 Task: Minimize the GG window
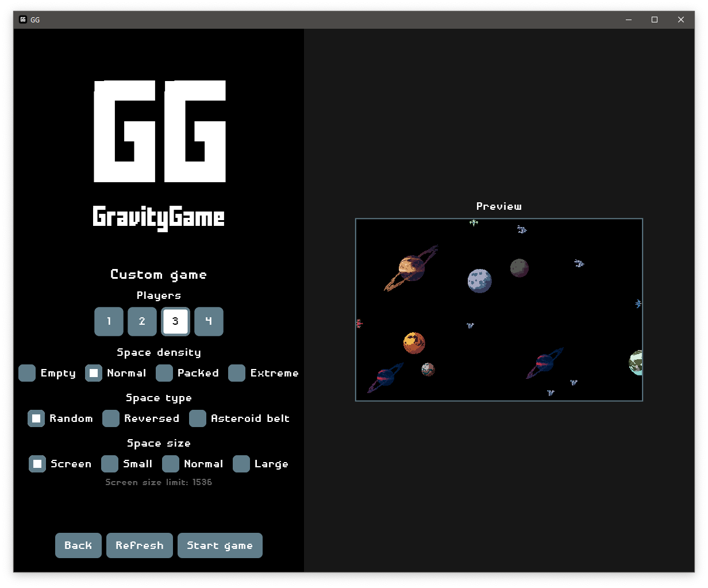(629, 20)
